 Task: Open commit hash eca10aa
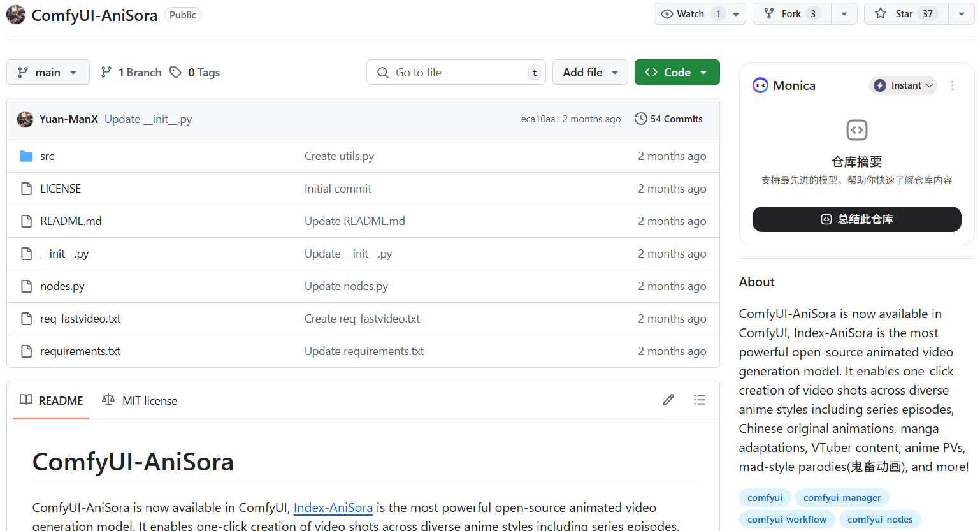click(538, 119)
